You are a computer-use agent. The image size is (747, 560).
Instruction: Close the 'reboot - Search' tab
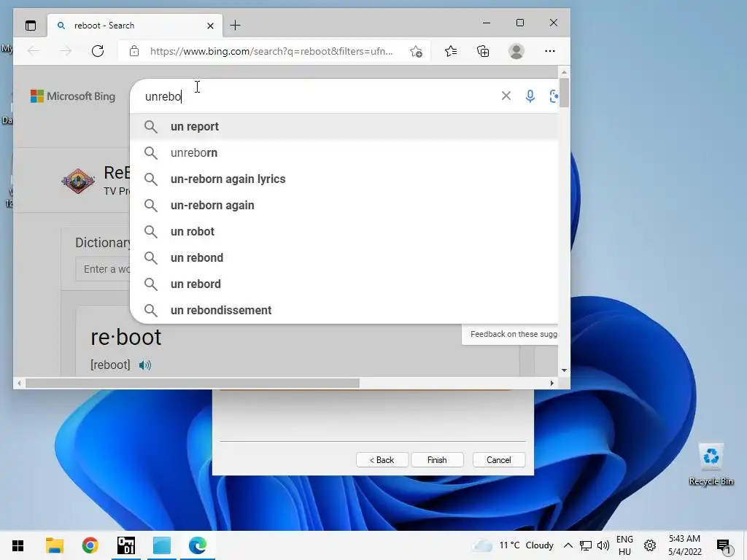[210, 26]
